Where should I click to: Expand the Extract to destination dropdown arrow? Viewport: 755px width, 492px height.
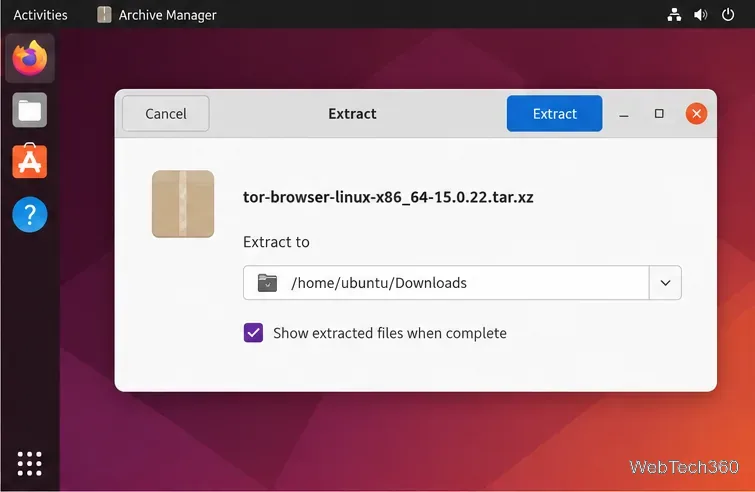(665, 283)
